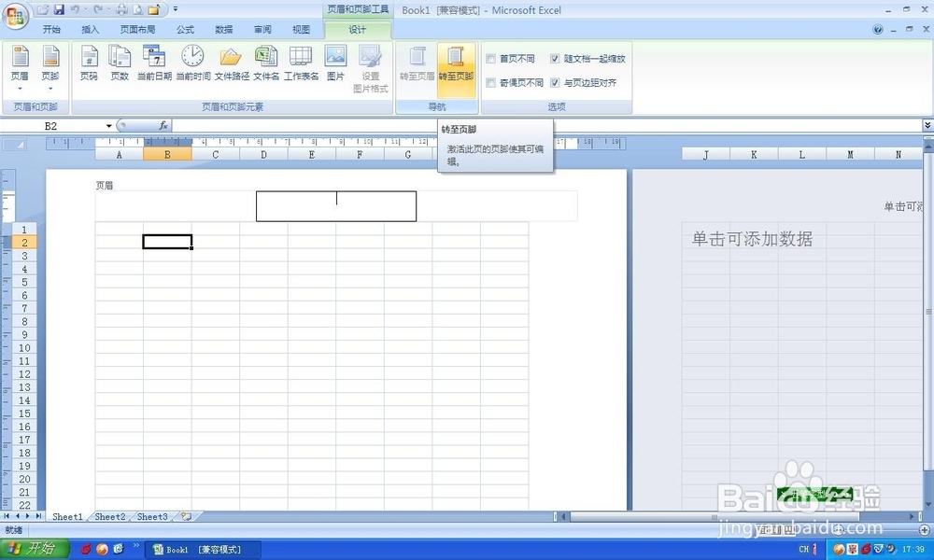Click the horizontal scrollbar thumb
This screenshot has height=560, width=934.
pyautogui.click(x=715, y=516)
